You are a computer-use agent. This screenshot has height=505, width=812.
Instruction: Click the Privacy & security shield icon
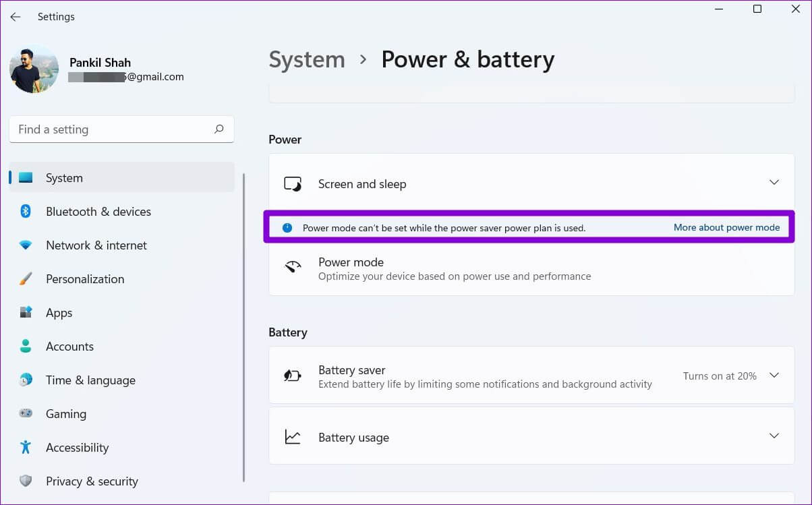[x=26, y=481]
